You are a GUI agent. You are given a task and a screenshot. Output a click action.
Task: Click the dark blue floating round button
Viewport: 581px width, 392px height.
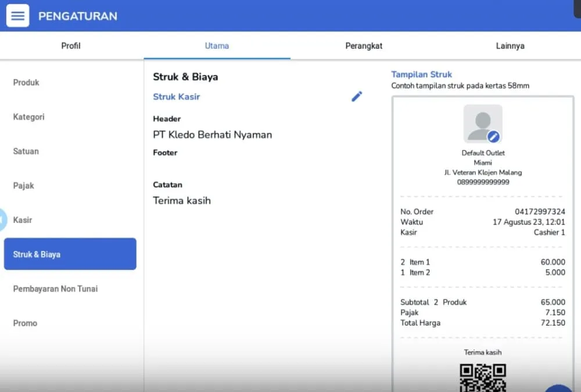click(559, 387)
